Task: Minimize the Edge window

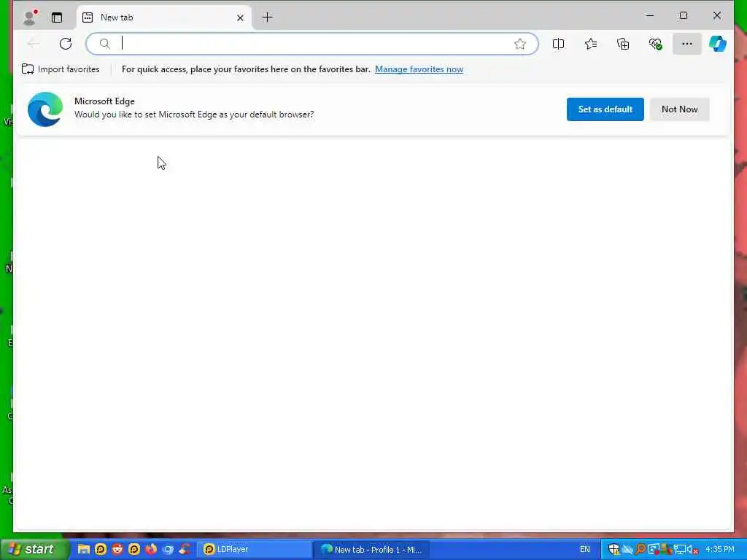Action: (x=649, y=16)
